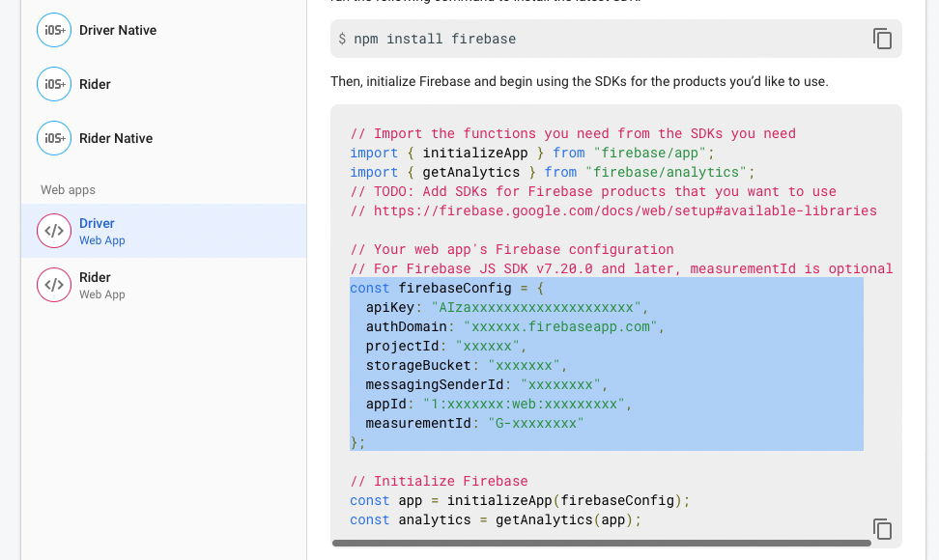Click the code icon for Rider Web App
Screen dimensions: 939x560
click(x=54, y=285)
